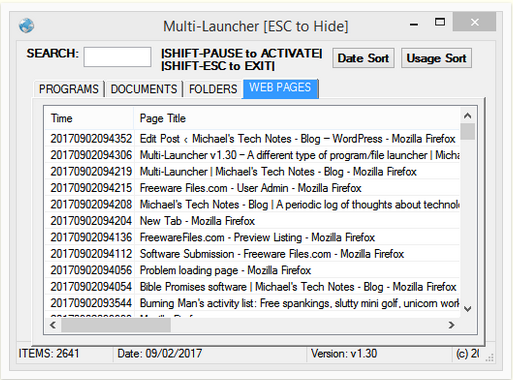
Task: Select the Software Submission row
Action: coord(252,254)
